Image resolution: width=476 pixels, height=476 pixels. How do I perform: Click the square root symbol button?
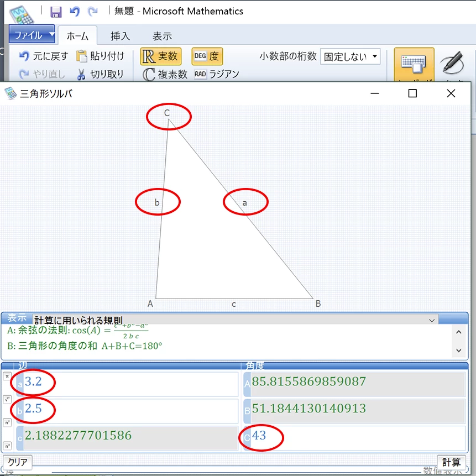click(7, 399)
